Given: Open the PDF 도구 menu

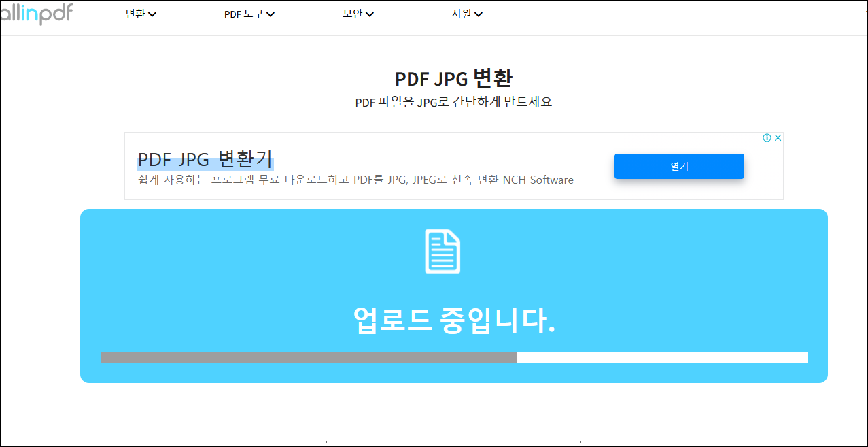Looking at the screenshot, I should [249, 14].
